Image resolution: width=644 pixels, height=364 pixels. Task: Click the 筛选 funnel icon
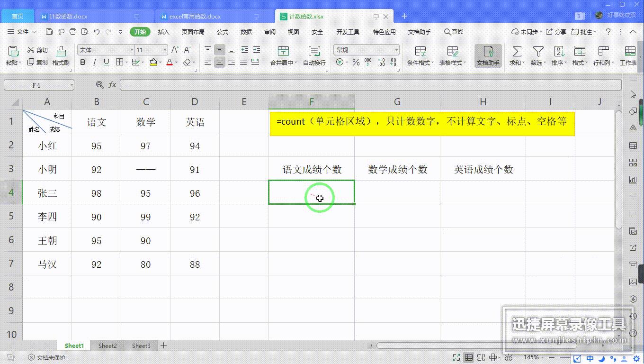coord(538,51)
